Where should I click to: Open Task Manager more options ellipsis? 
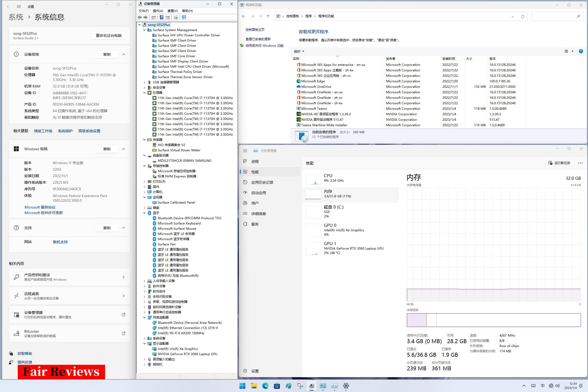click(580, 163)
